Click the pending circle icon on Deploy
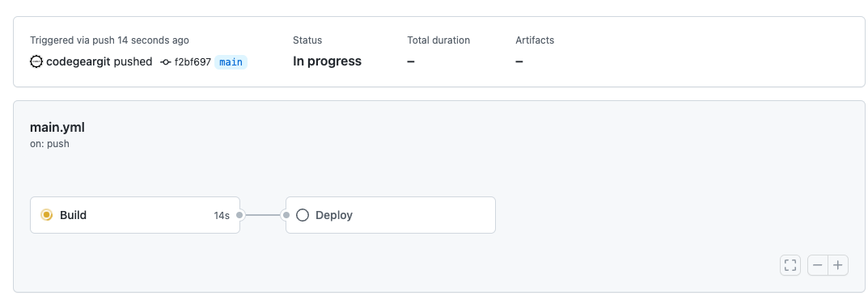This screenshot has width=868, height=308. (x=303, y=215)
